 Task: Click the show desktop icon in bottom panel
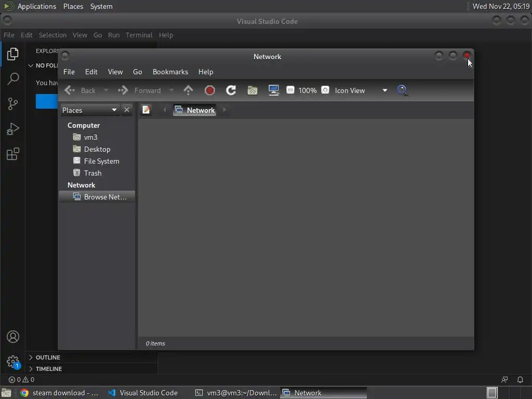pos(6,393)
